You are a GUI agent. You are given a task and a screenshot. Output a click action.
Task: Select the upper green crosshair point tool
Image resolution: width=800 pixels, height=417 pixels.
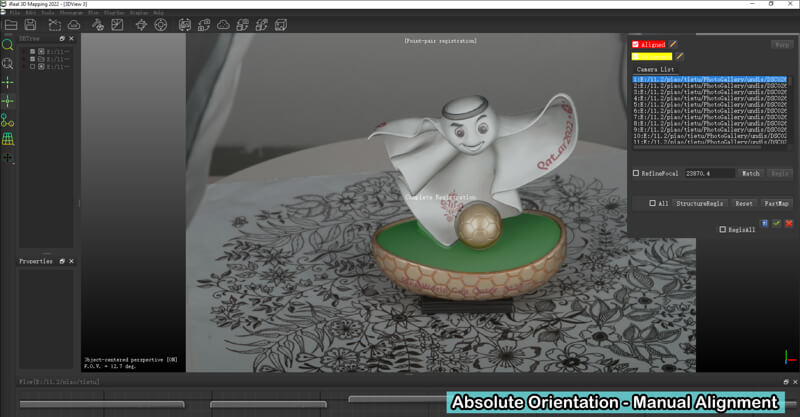point(8,82)
